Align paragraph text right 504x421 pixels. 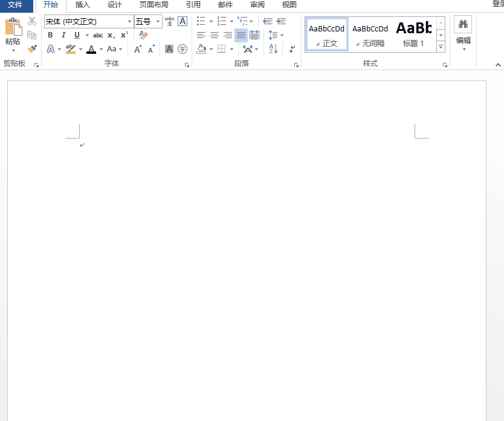(228, 35)
